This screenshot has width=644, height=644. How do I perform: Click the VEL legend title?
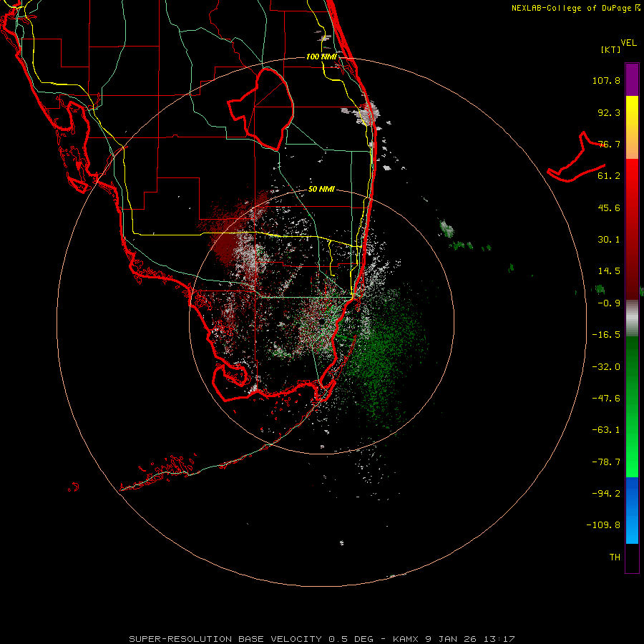(x=629, y=43)
